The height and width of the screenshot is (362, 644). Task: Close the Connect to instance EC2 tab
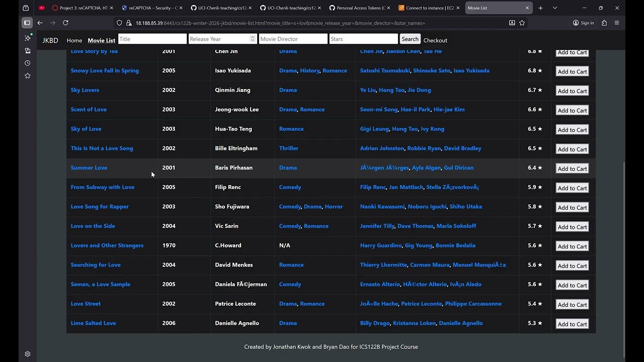point(458,8)
